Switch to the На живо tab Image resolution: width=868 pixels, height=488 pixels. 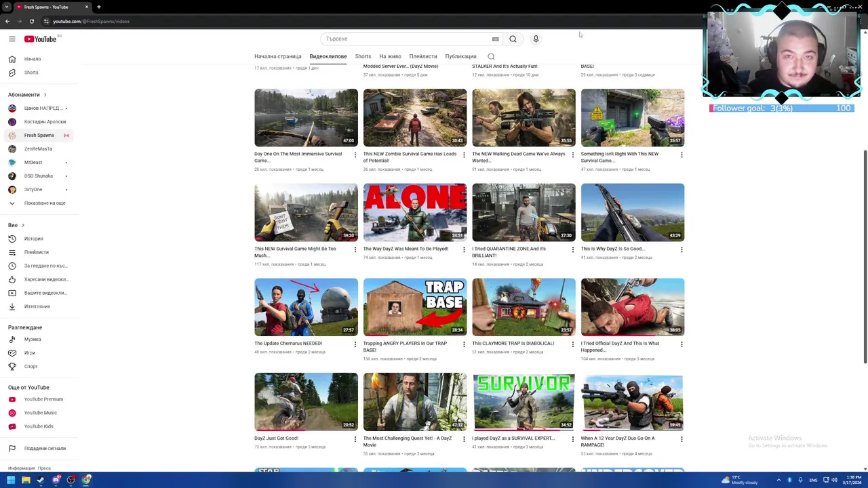coord(390,57)
